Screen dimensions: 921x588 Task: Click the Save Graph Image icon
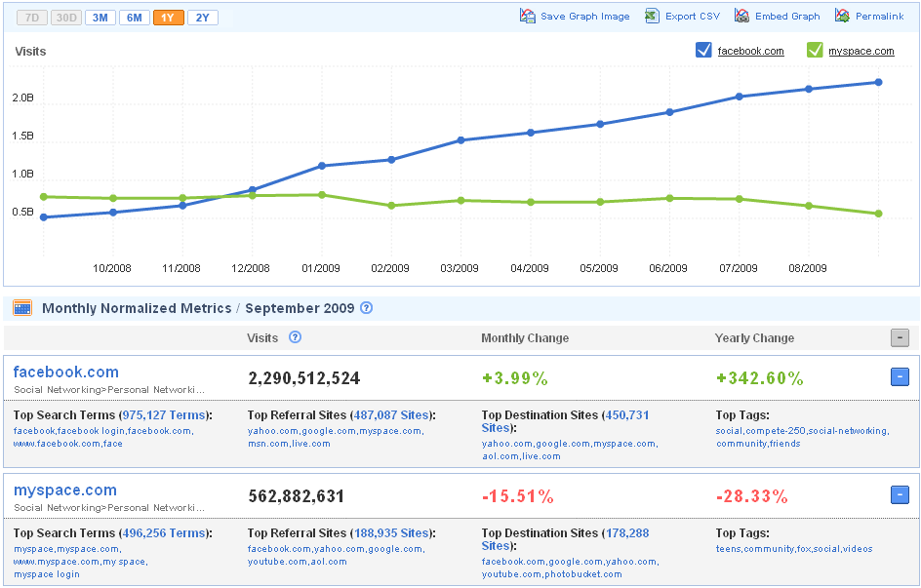[x=528, y=16]
